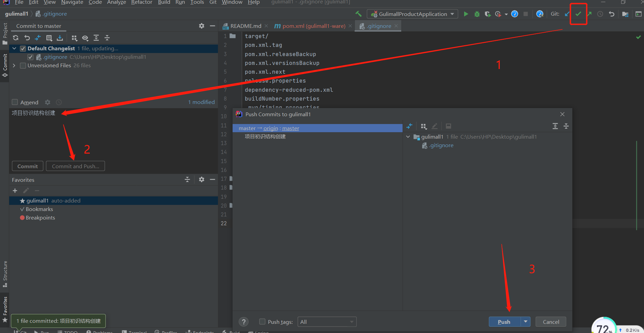Open the Favorites panel settings gear

coord(202,179)
